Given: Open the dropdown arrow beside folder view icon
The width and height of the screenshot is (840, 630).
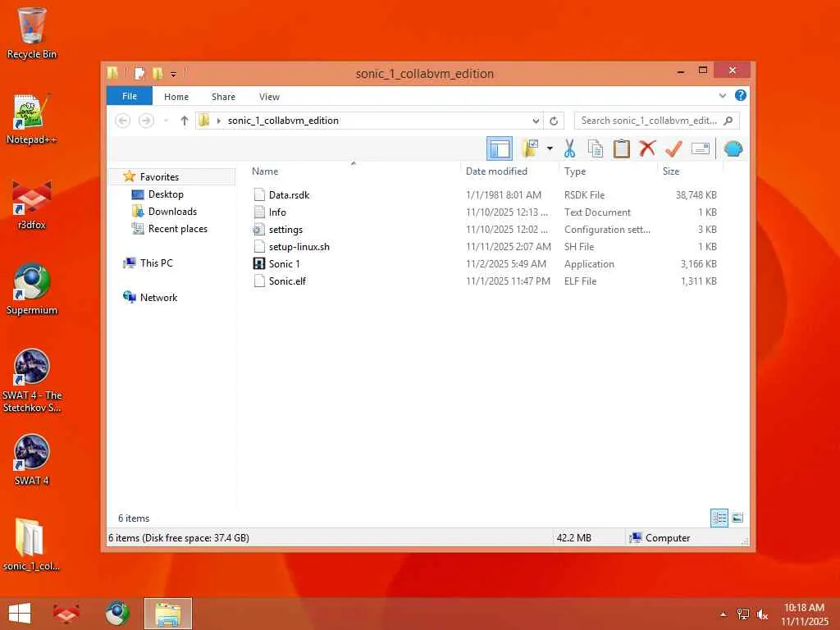Looking at the screenshot, I should tap(550, 148).
